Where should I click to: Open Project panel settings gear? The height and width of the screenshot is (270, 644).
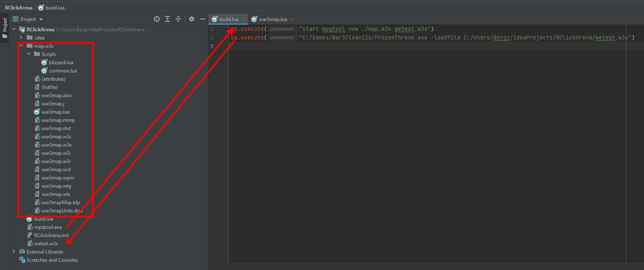(x=192, y=19)
